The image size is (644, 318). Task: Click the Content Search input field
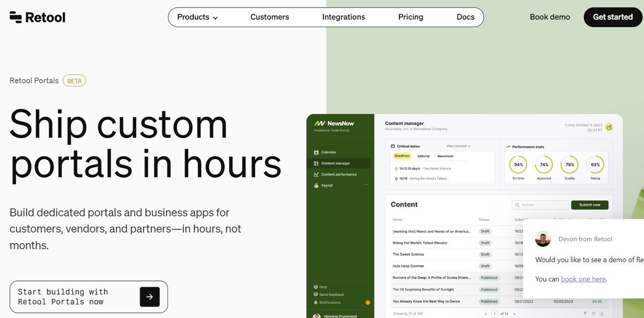[x=540, y=205]
